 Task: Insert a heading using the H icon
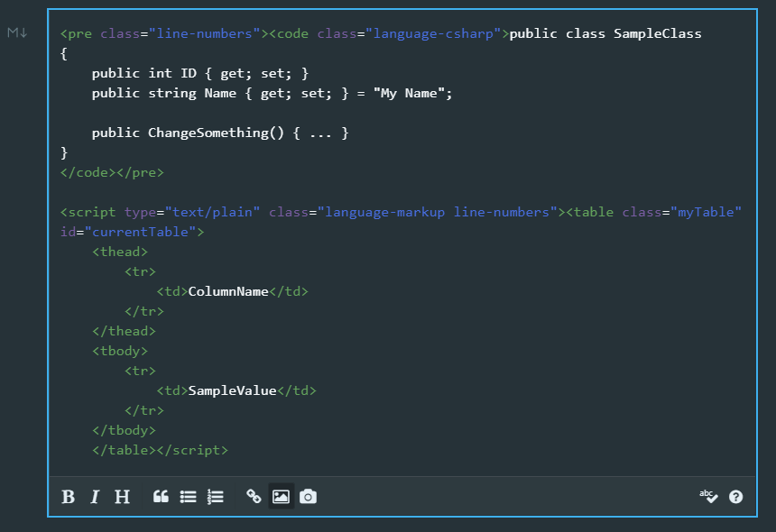[122, 497]
